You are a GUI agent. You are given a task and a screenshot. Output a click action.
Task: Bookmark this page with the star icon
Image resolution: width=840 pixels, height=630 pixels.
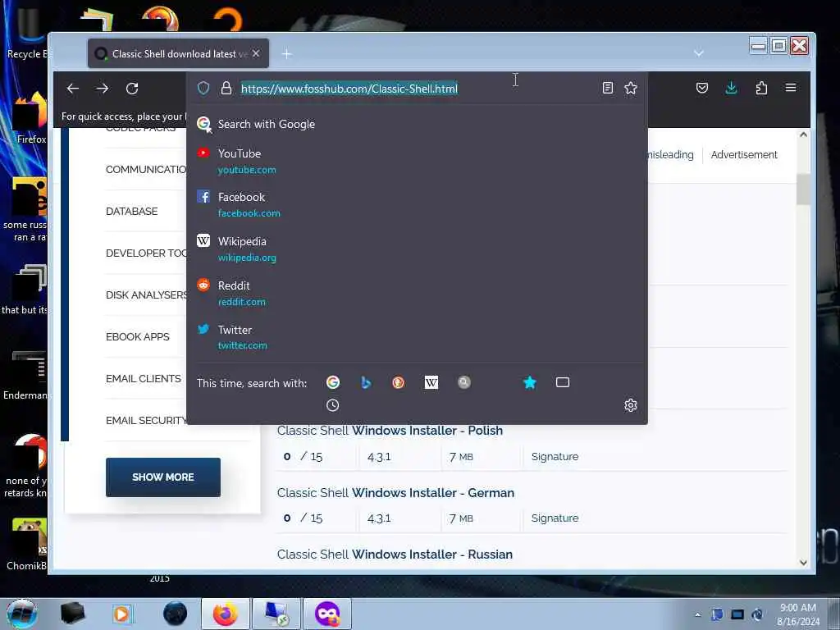tap(631, 88)
